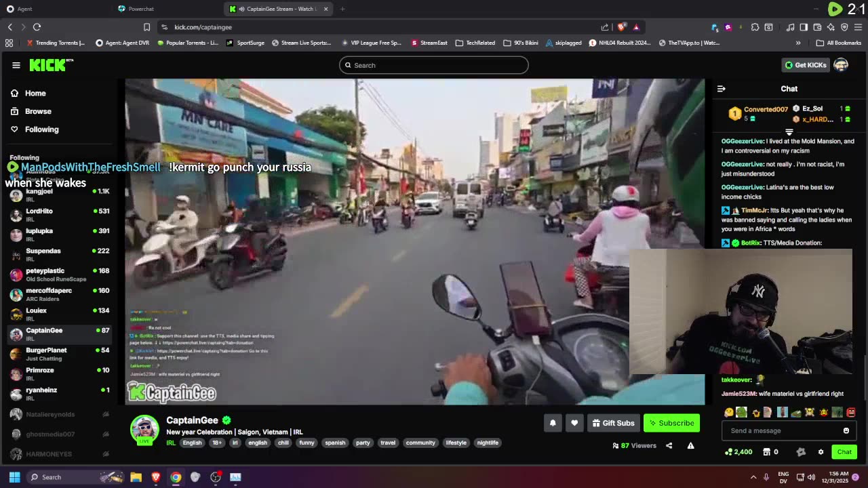Screen dimensions: 868x488
Task: Share this page from address bar
Action: (x=605, y=27)
